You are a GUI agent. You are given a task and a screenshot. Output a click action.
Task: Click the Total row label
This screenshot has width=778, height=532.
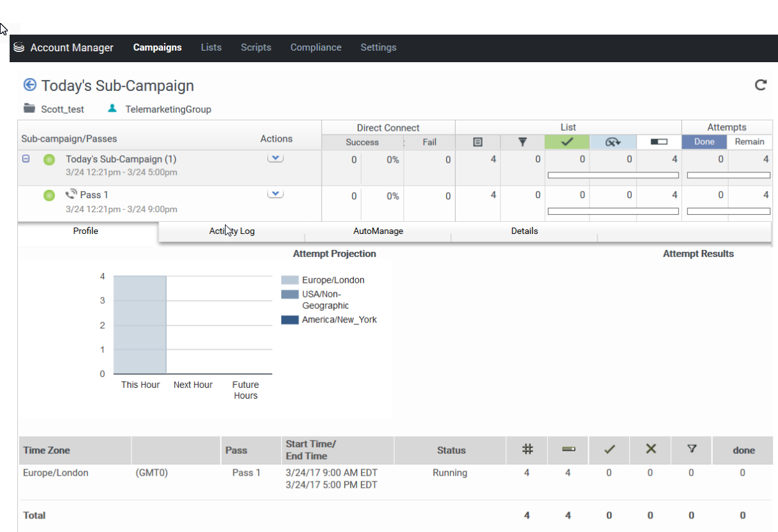tap(35, 515)
